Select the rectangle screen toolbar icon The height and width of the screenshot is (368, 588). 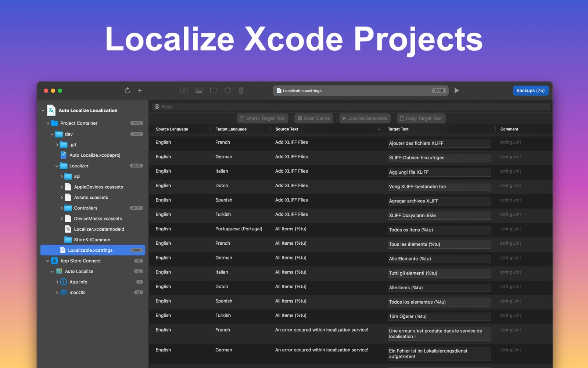(x=214, y=91)
